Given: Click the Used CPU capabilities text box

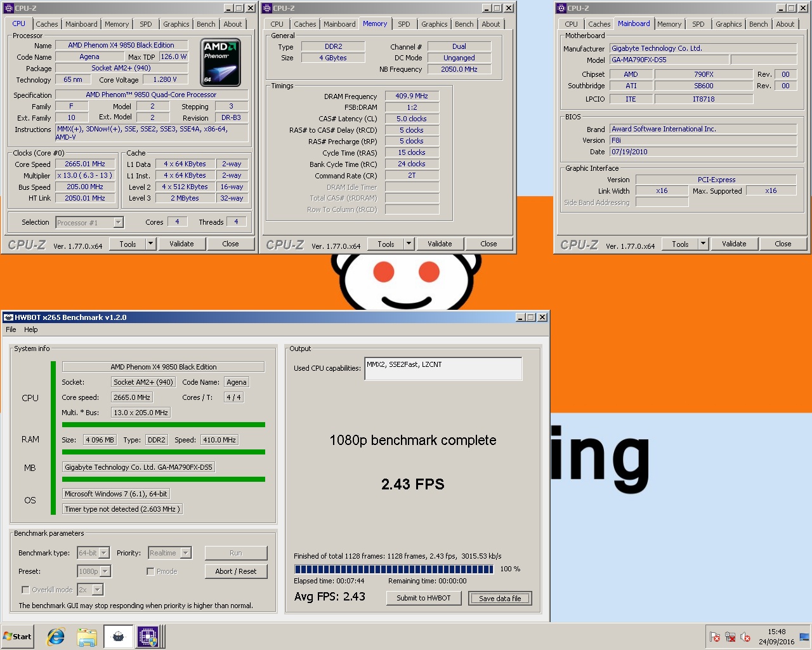Looking at the screenshot, I should (x=443, y=369).
